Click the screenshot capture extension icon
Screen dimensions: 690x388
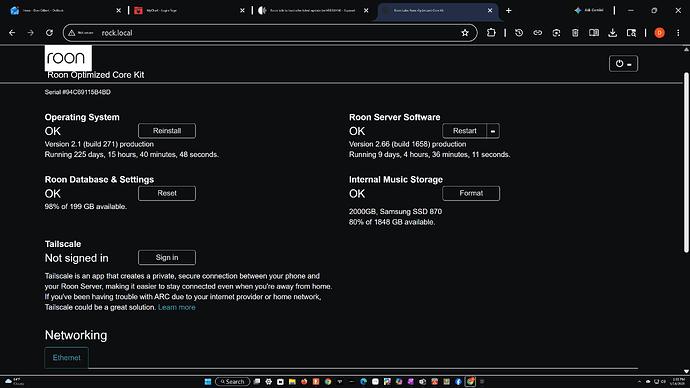point(556,33)
